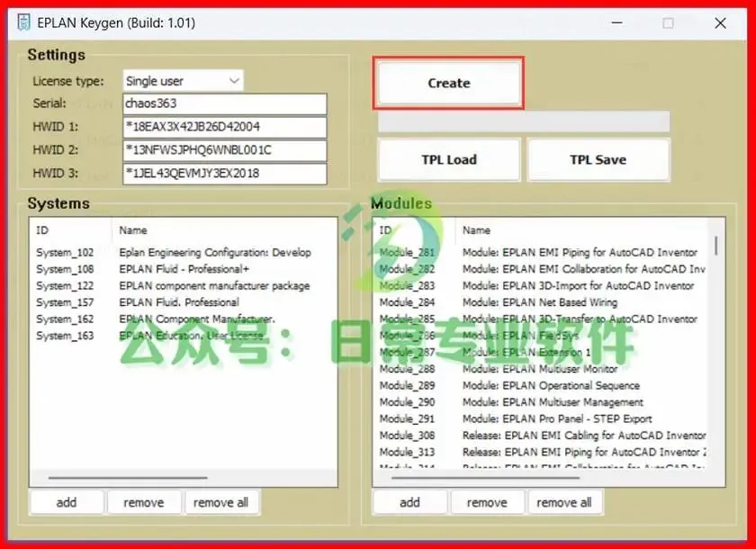Select Module_291 in the Modules list
The width and height of the screenshot is (756, 549).
click(x=407, y=418)
